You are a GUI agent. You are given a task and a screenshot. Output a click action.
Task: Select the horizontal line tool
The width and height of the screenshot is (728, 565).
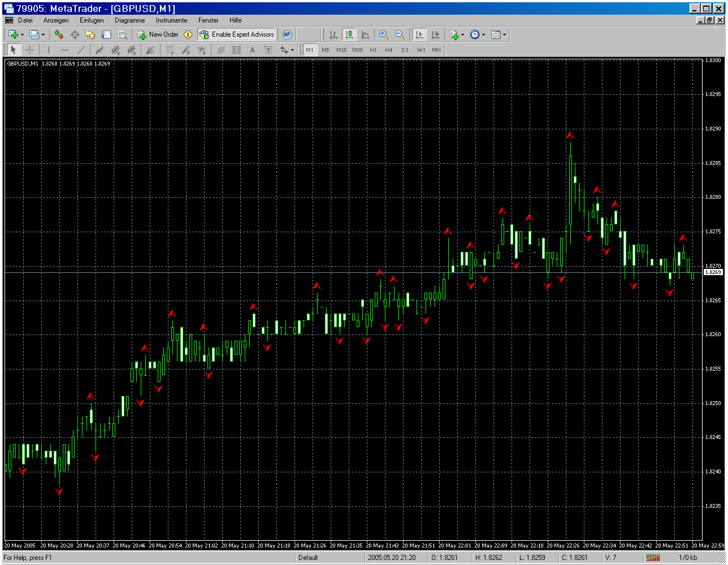(64, 50)
